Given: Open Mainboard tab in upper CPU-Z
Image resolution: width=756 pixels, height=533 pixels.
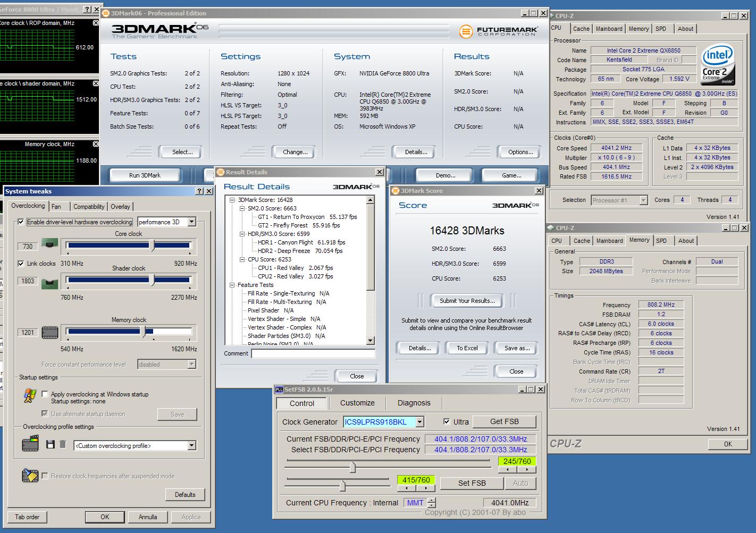Looking at the screenshot, I should (x=609, y=29).
